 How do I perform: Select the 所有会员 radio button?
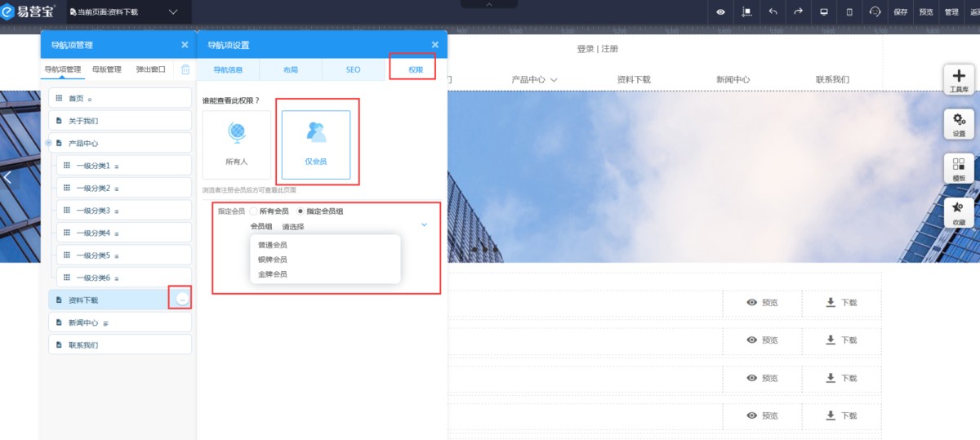[254, 211]
